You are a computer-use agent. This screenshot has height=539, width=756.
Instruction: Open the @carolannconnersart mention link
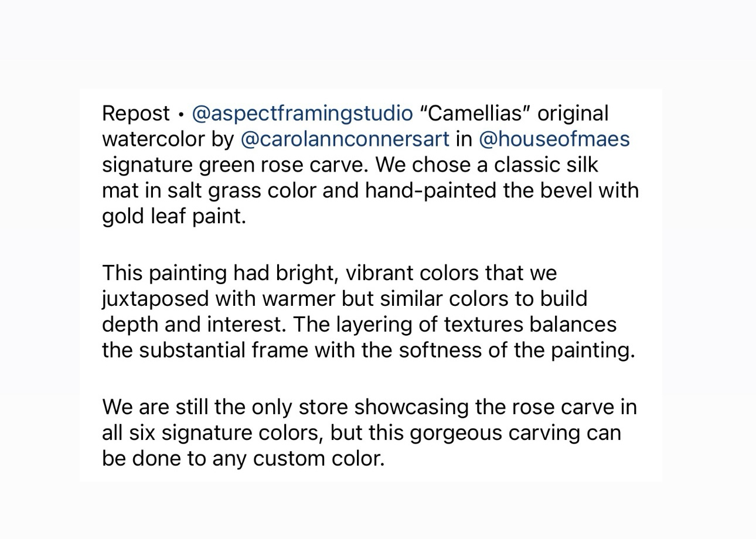[345, 139]
